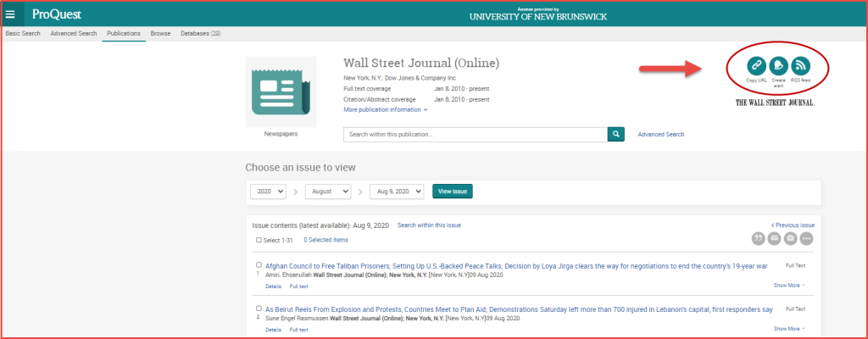
Task: Open Advanced Search link beside search box
Action: [x=661, y=134]
